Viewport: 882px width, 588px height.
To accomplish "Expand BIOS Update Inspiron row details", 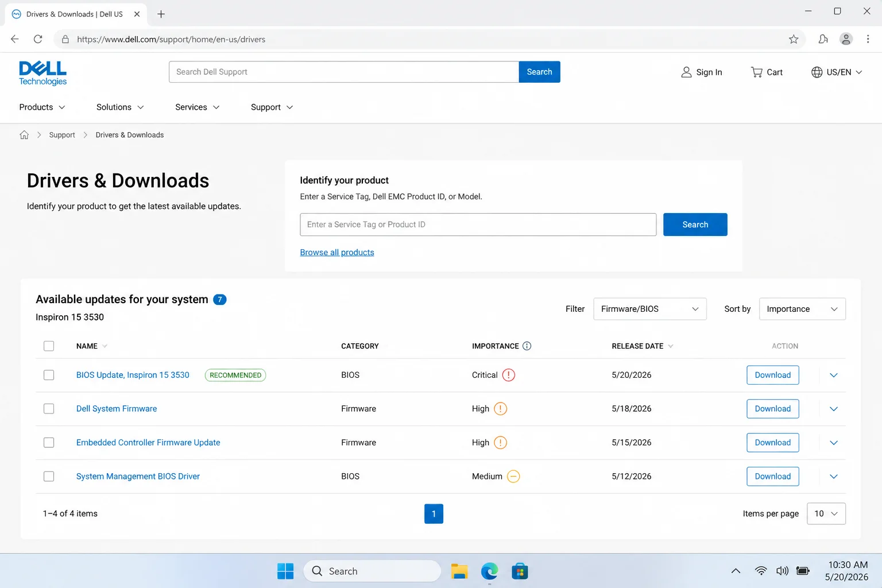I will coord(834,375).
